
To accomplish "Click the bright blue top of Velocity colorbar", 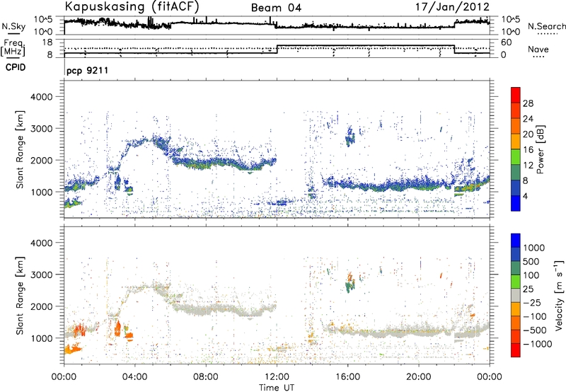I will pyautogui.click(x=516, y=241).
